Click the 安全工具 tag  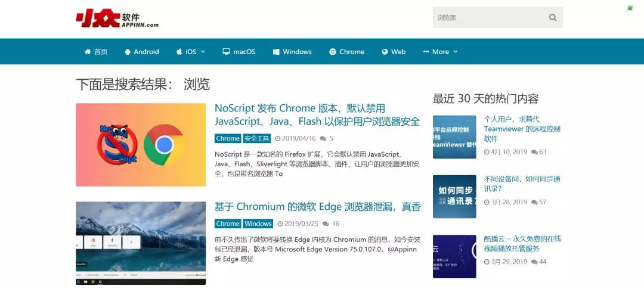pos(256,138)
